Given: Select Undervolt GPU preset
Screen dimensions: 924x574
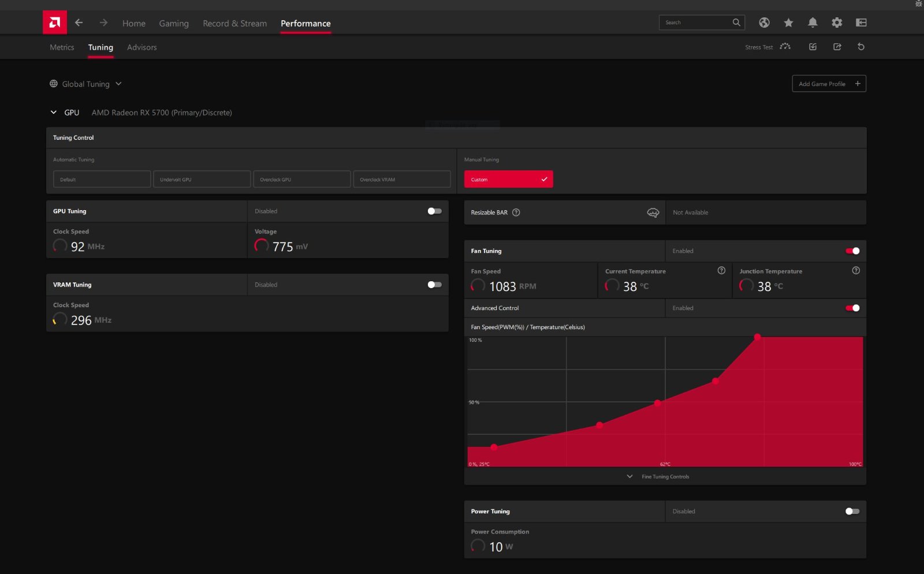Looking at the screenshot, I should 202,179.
